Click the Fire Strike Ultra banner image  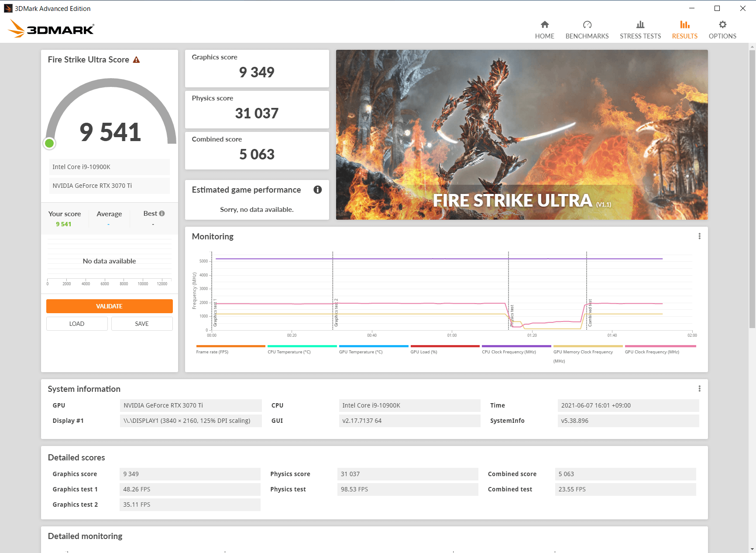(x=522, y=135)
